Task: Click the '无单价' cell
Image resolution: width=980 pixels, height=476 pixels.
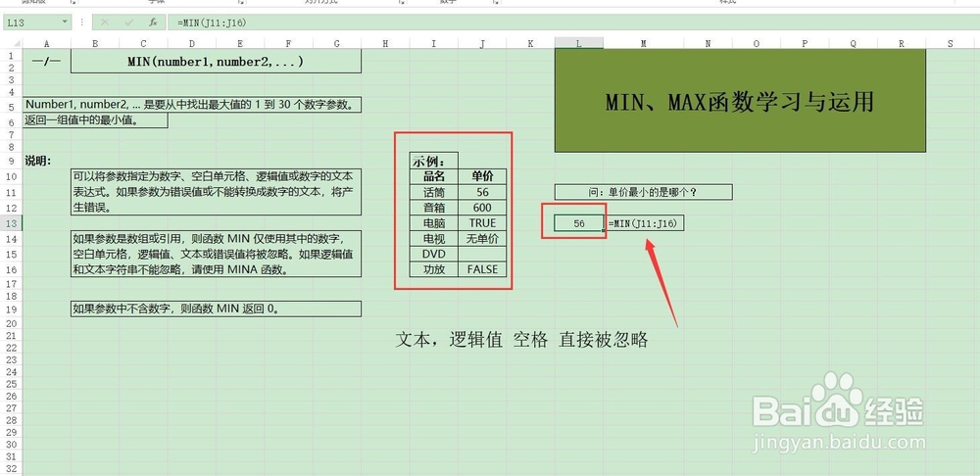Action: coord(482,238)
